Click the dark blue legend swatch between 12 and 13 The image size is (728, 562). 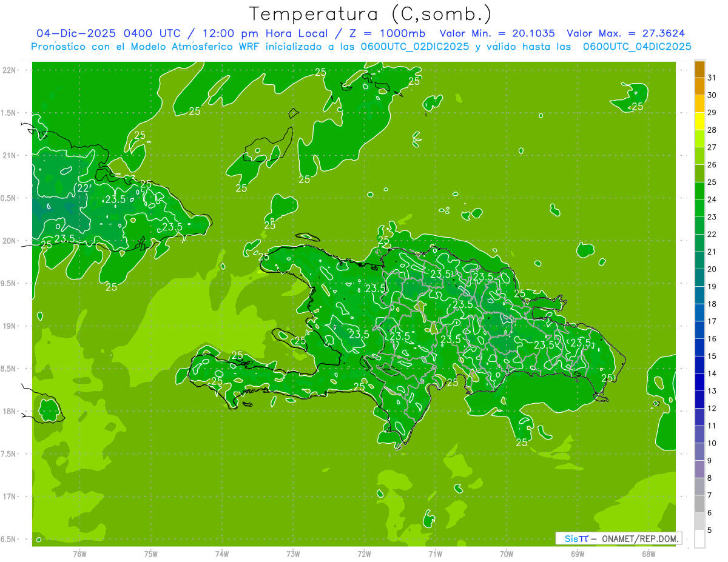699,400
